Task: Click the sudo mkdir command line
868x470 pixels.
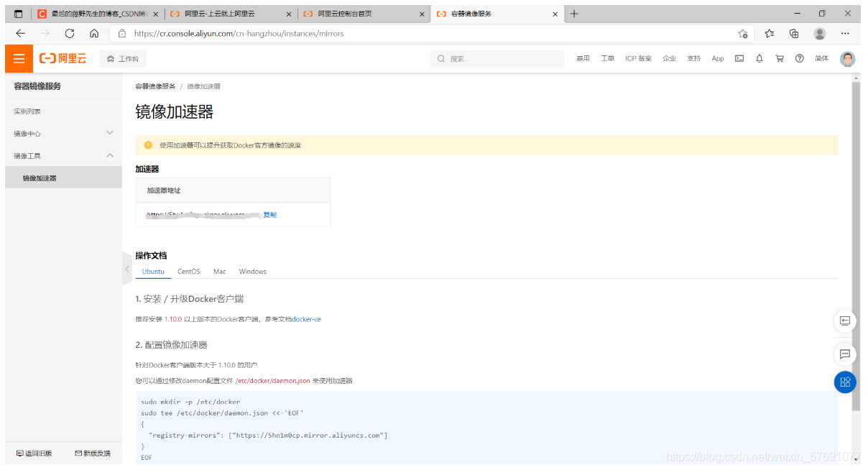Action: coord(190,402)
